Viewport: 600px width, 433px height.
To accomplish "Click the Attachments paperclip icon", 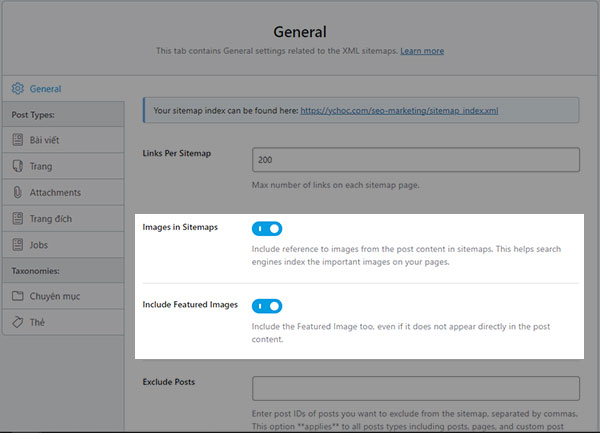I will [18, 192].
